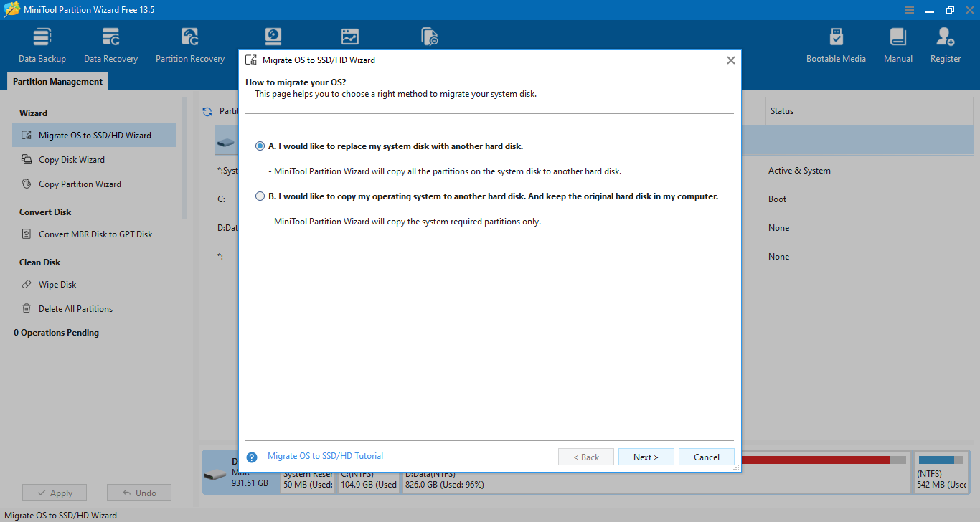Click the refresh icon above the partition list
Image resolution: width=980 pixels, height=522 pixels.
207,112
